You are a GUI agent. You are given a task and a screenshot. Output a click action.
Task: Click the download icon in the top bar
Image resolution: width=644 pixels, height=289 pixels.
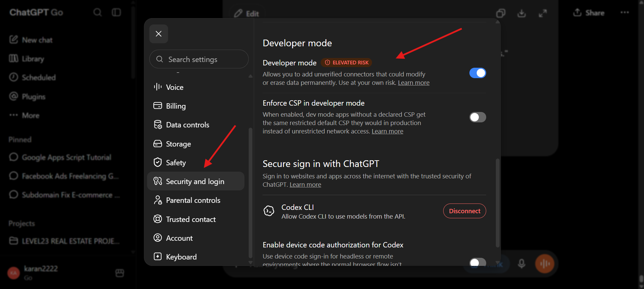click(x=521, y=13)
